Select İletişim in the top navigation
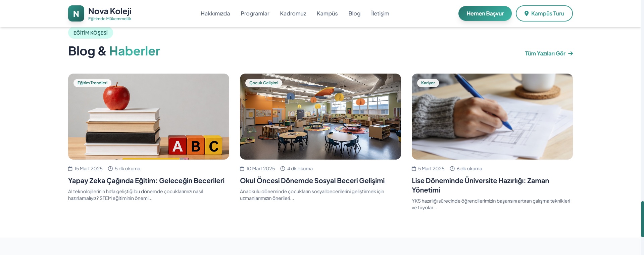 (x=380, y=13)
